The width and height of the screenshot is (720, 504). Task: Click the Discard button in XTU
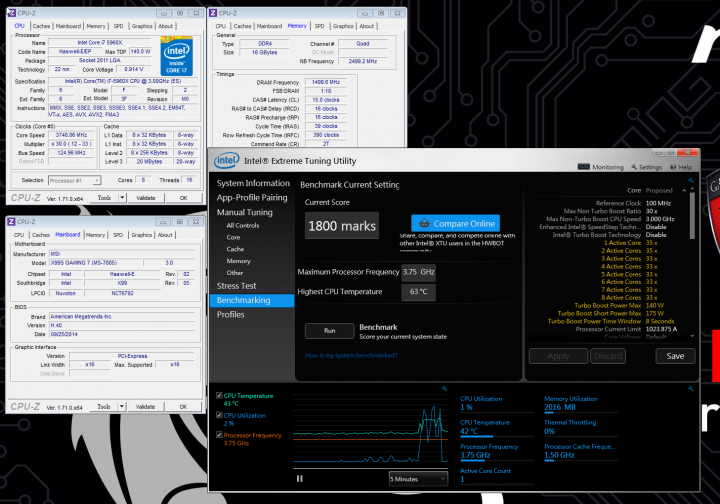608,356
